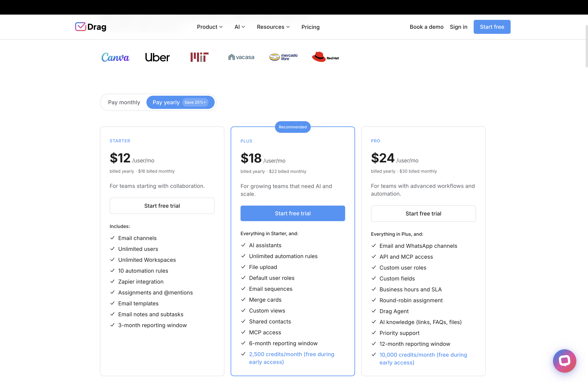Click the checkmark beside Priority support
Image resolution: width=588 pixels, height=382 pixels.
click(374, 333)
